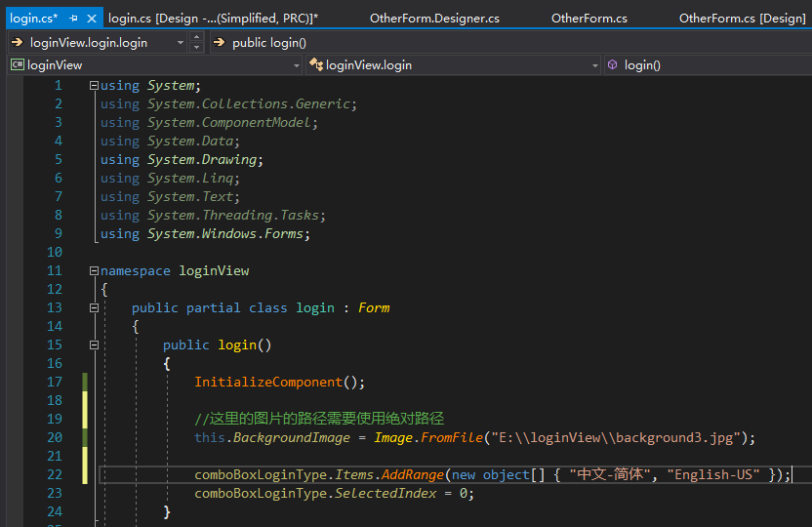This screenshot has height=527, width=812.
Task: Click the class icon beside loginView.login
Action: point(316,64)
